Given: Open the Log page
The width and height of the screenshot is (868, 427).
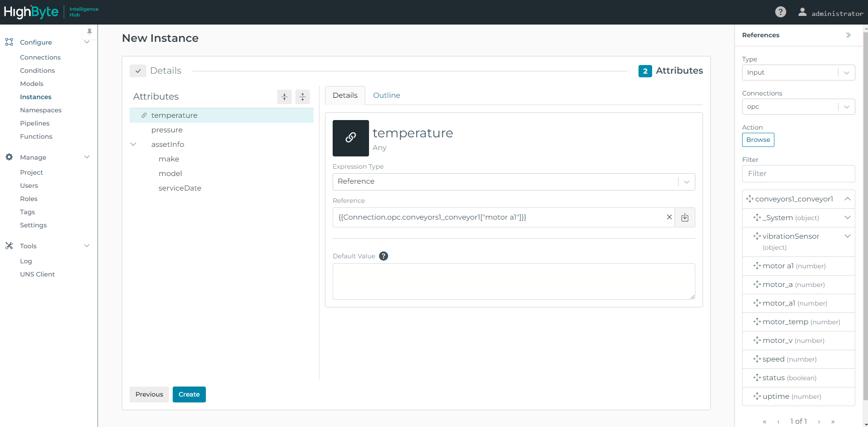Looking at the screenshot, I should [x=26, y=261].
